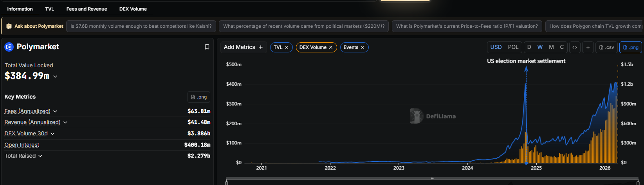This screenshot has height=185, width=644.
Task: Export chart as .png in chart toolbar
Action: pos(630,47)
